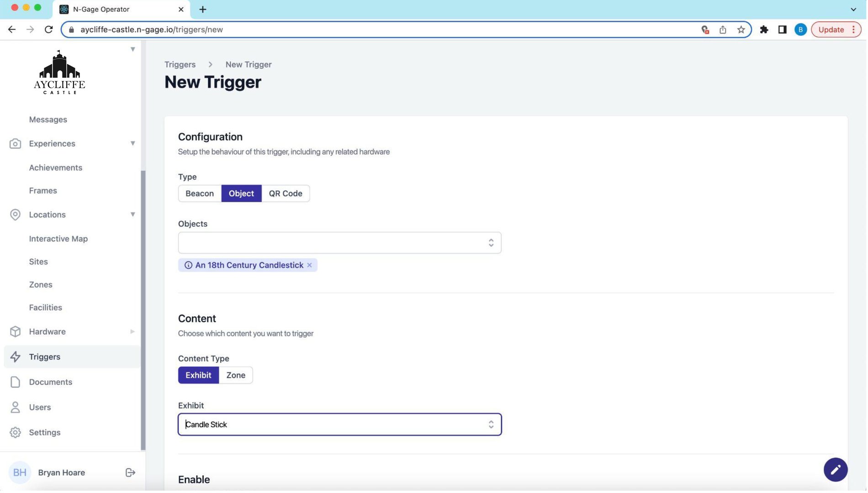Open Messages in the sidebar
The width and height of the screenshot is (868, 493).
point(48,120)
